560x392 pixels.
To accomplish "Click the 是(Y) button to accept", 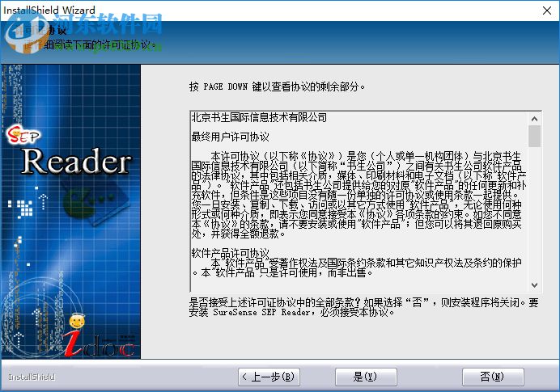I will [366, 377].
